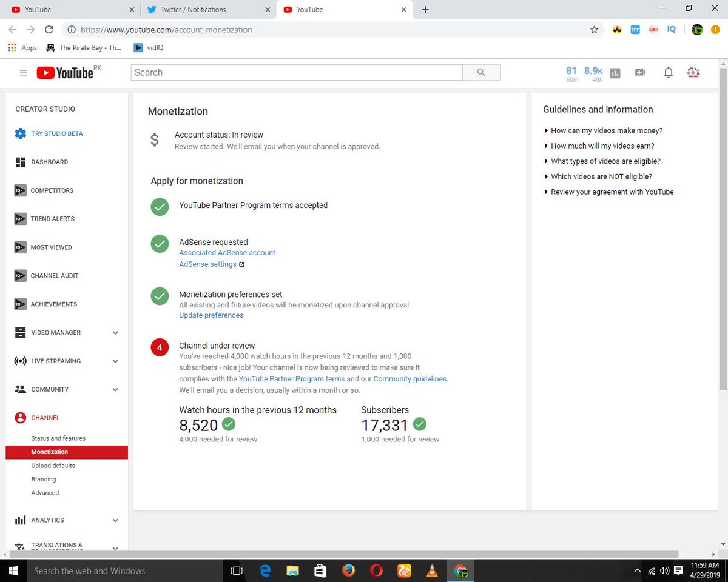The width and height of the screenshot is (728, 582).
Task: Click the search magnifier button
Action: point(481,72)
